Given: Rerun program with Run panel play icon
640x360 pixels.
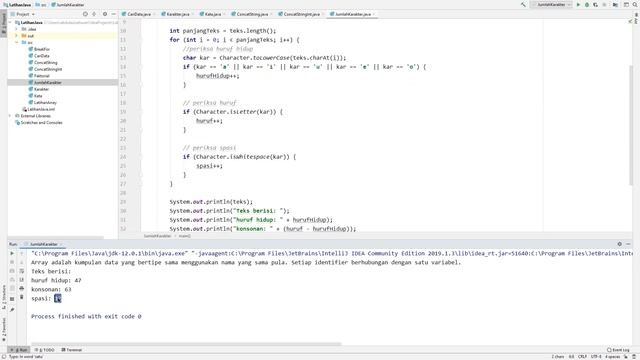Looking at the screenshot, I should 12,253.
